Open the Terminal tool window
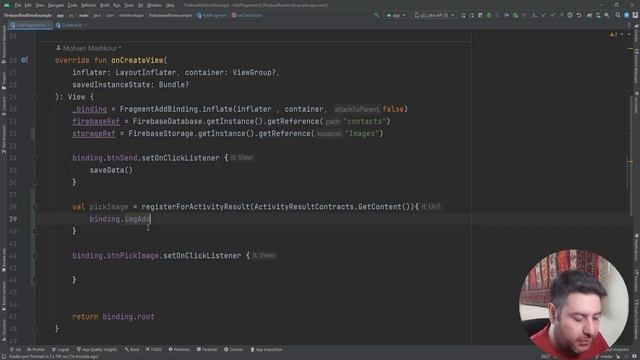This screenshot has width=640, height=360. click(x=207, y=350)
